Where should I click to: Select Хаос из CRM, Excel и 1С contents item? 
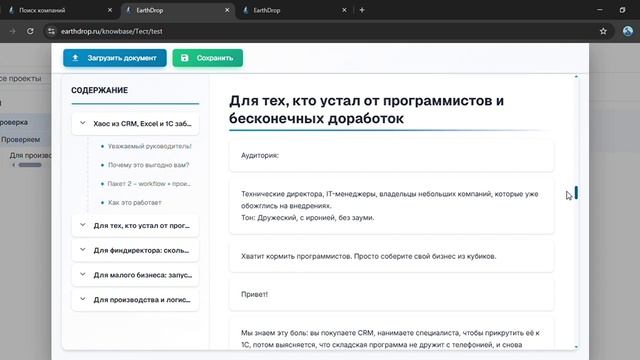(x=135, y=124)
